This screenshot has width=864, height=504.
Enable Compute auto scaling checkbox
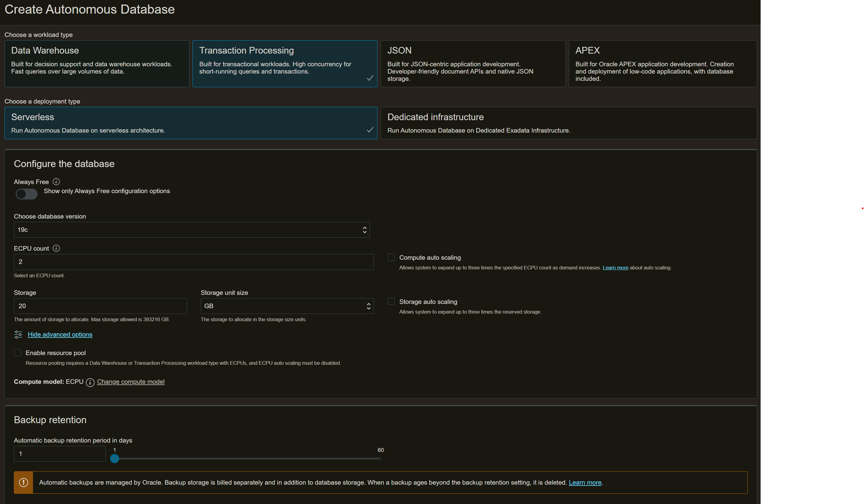(391, 257)
